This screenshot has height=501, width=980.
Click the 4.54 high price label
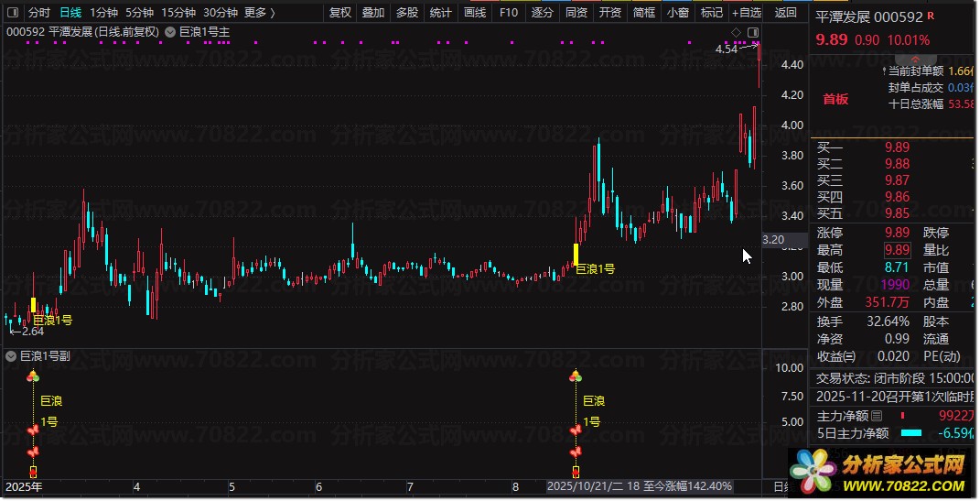click(x=727, y=49)
